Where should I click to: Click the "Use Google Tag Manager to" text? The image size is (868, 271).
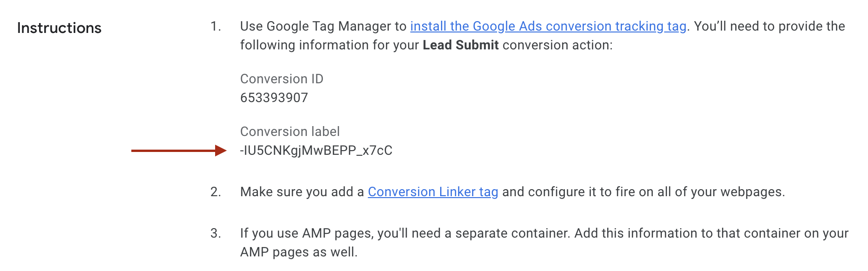click(323, 26)
